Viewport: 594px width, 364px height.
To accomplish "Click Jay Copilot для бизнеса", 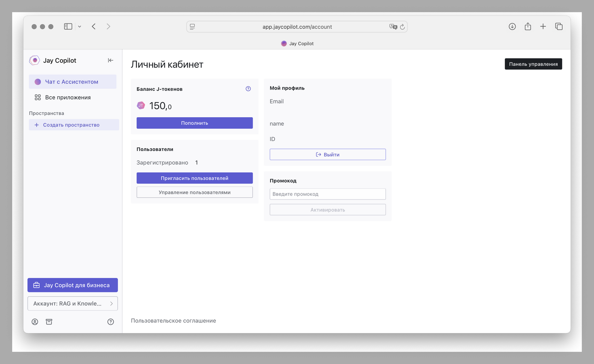I will click(72, 285).
